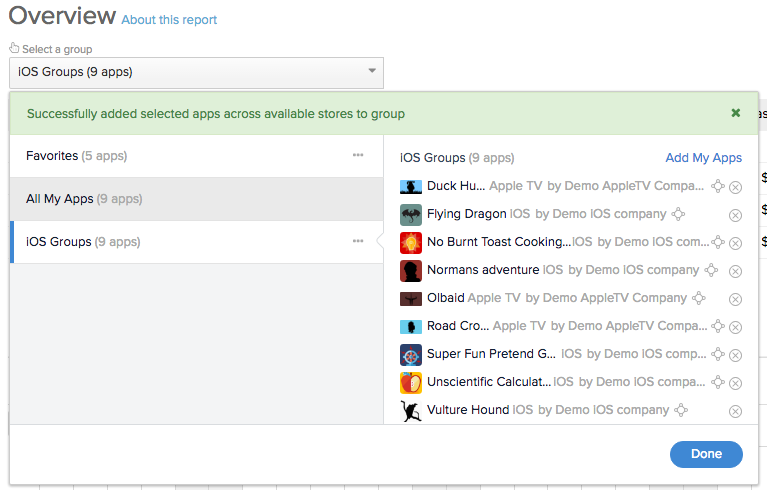Select the Vulture Hound app name

click(x=468, y=410)
